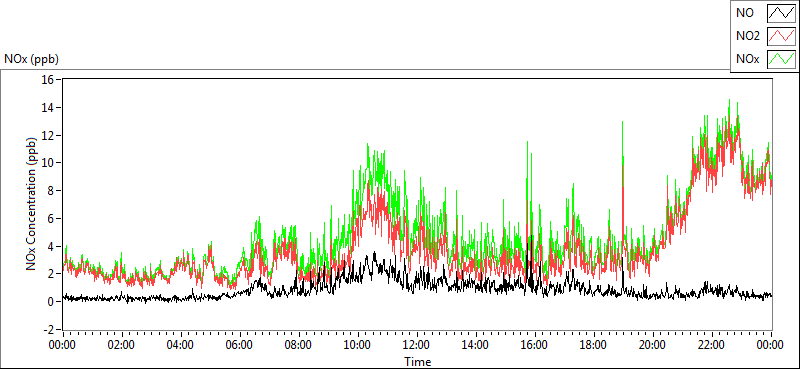Image resolution: width=800 pixels, height=369 pixels.
Task: Click the NO black line legend swatch
Action: point(781,14)
